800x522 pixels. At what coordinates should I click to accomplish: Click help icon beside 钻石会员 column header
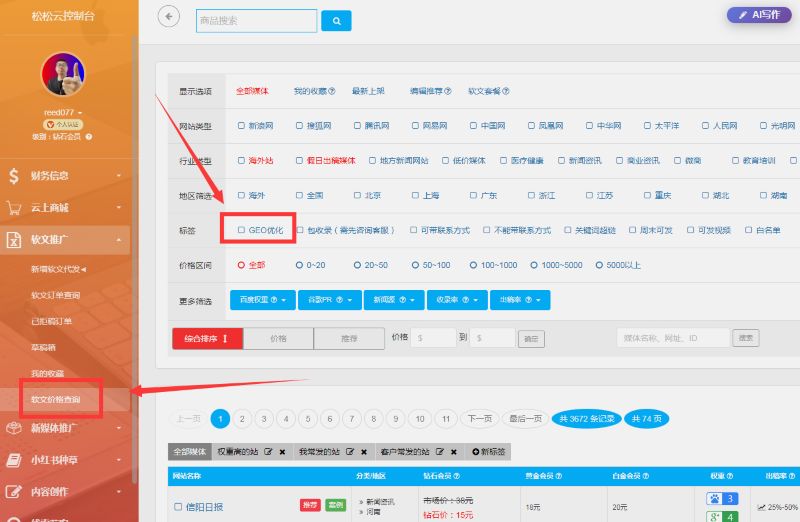pos(457,476)
